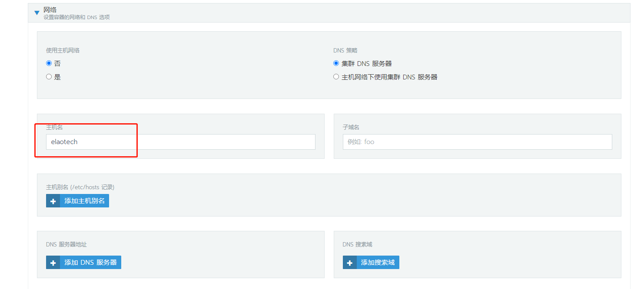The height and width of the screenshot is (289, 644).
Task: Click the plus icon on 添加搜索域
Action: pos(350,263)
